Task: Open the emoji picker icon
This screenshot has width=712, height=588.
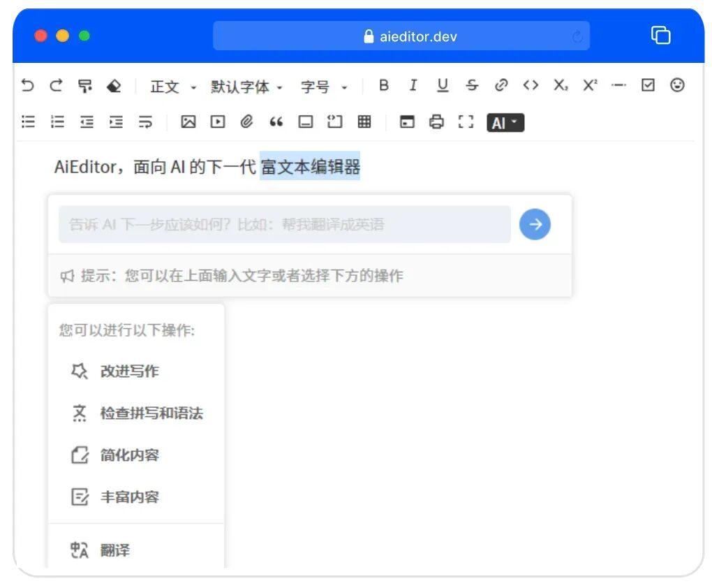Action: coord(677,84)
